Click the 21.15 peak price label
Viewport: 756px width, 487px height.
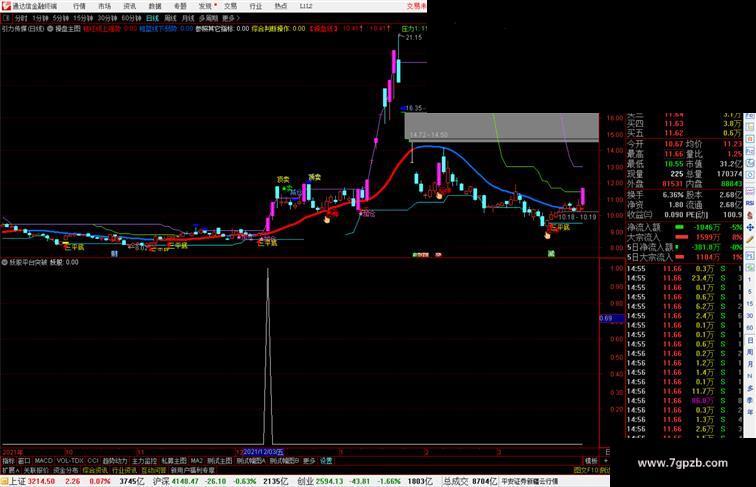click(414, 38)
